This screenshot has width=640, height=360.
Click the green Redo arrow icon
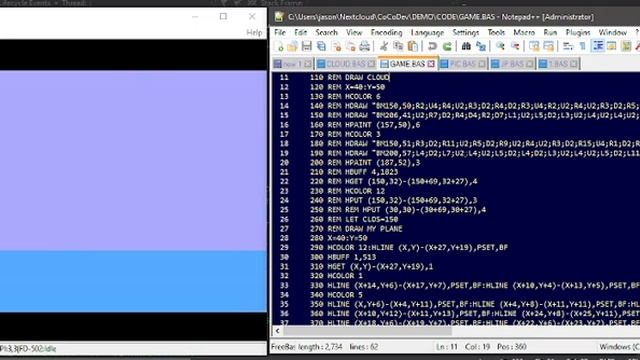tap(447, 46)
